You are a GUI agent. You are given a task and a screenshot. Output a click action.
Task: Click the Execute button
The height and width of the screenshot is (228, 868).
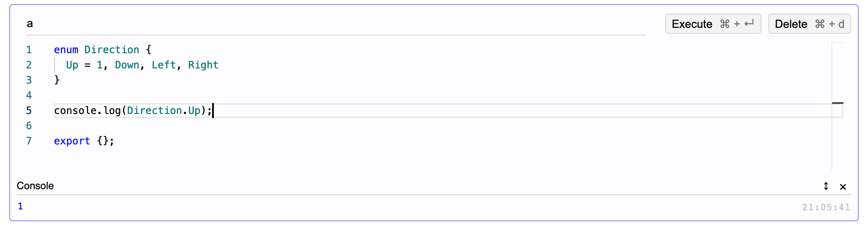[x=712, y=24]
